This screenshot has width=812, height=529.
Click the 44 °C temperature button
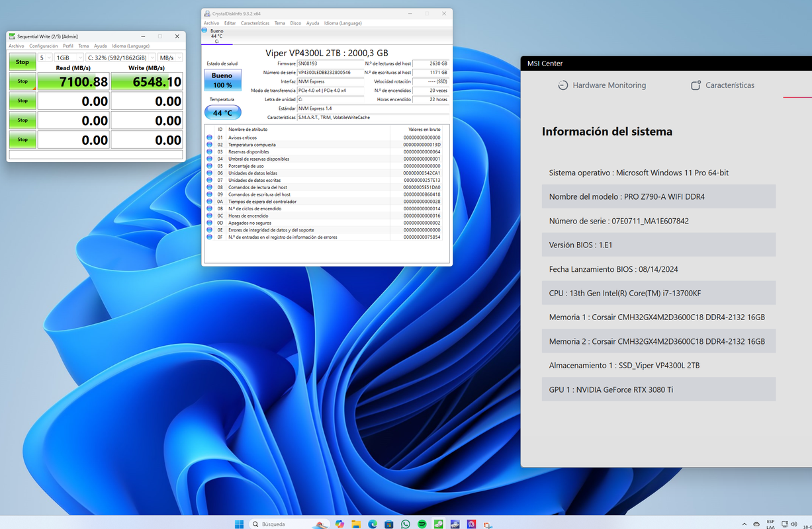tap(222, 112)
